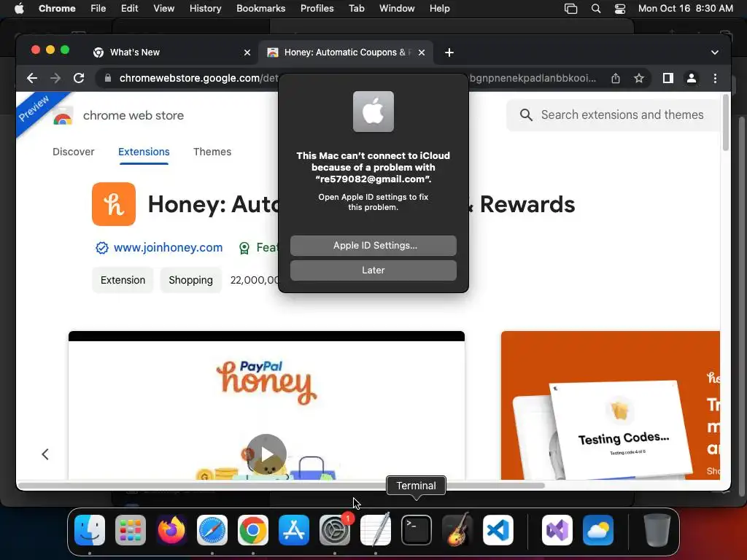The width and height of the screenshot is (747, 560).
Task: Open the Apple menu
Action: point(19,8)
